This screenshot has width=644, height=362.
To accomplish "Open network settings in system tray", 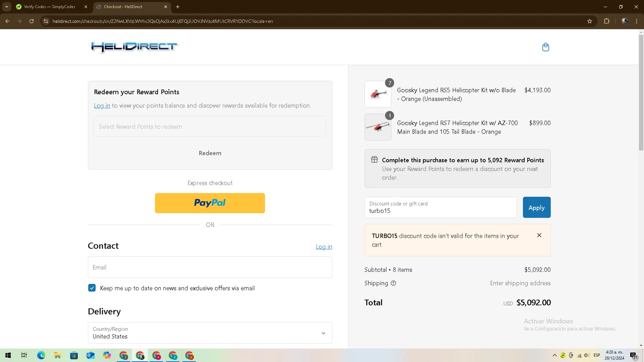I will [x=579, y=356].
